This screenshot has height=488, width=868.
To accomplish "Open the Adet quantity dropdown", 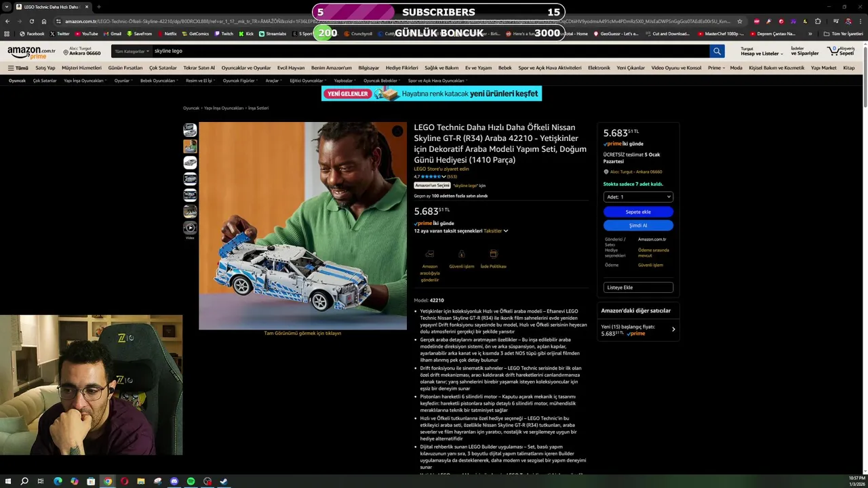I will 638,197.
